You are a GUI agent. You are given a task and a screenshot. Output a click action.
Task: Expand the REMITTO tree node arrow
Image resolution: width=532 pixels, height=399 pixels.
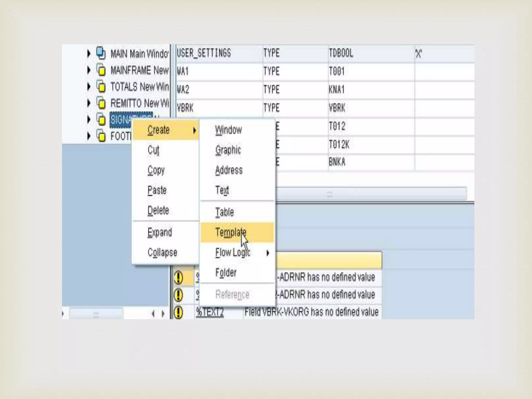pyautogui.click(x=89, y=103)
